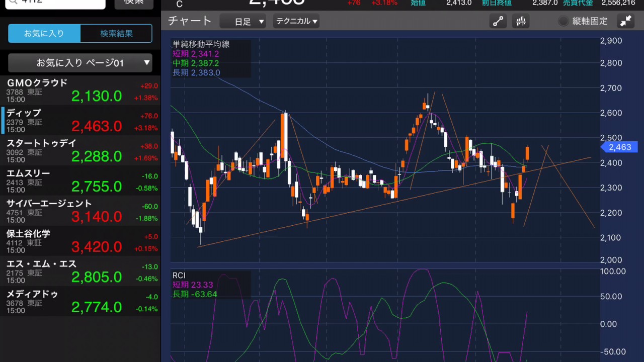Click スタートトゥデイ price 2,288.0
The height and width of the screenshot is (362, 644).
[97, 156]
